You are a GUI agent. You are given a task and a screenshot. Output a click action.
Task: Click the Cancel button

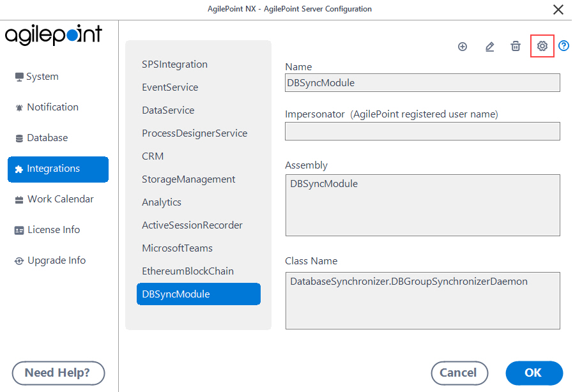pyautogui.click(x=459, y=373)
